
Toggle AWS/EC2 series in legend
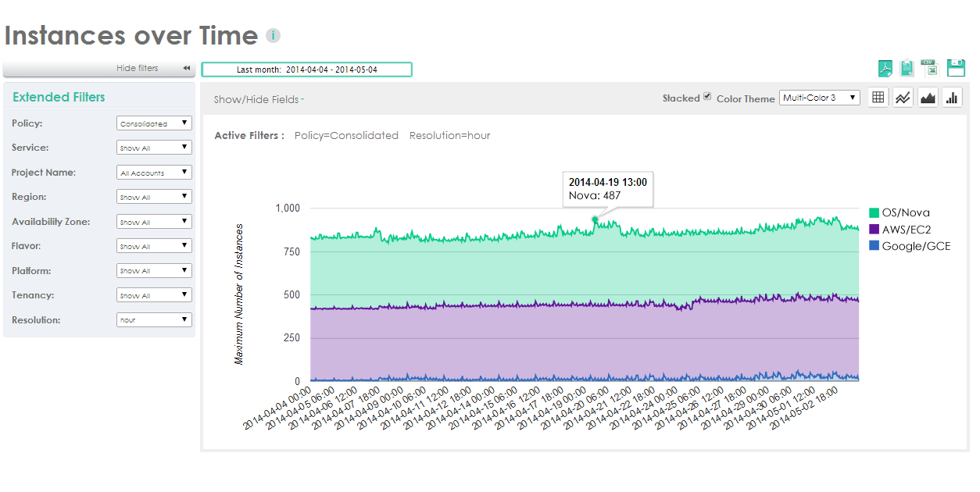pyautogui.click(x=906, y=230)
